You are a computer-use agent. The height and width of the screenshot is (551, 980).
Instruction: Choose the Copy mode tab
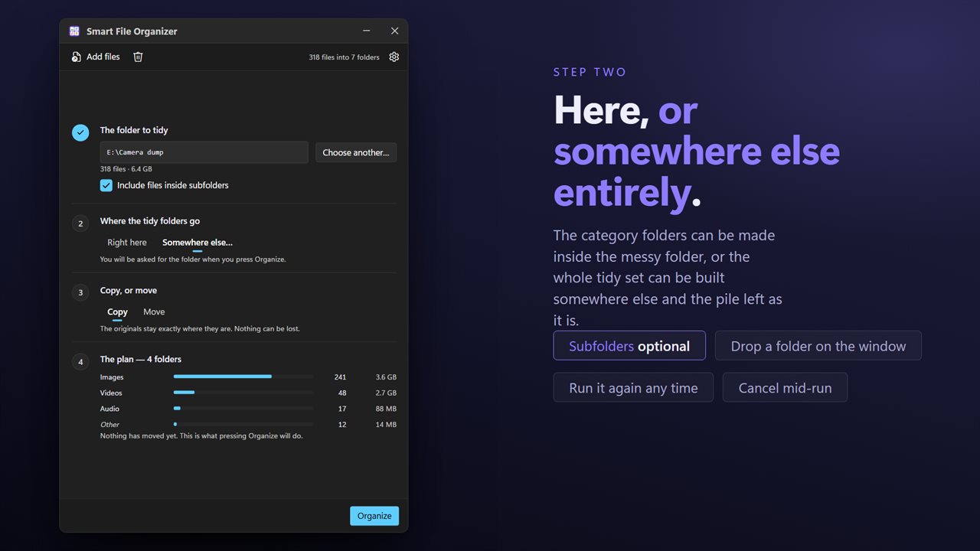117,312
